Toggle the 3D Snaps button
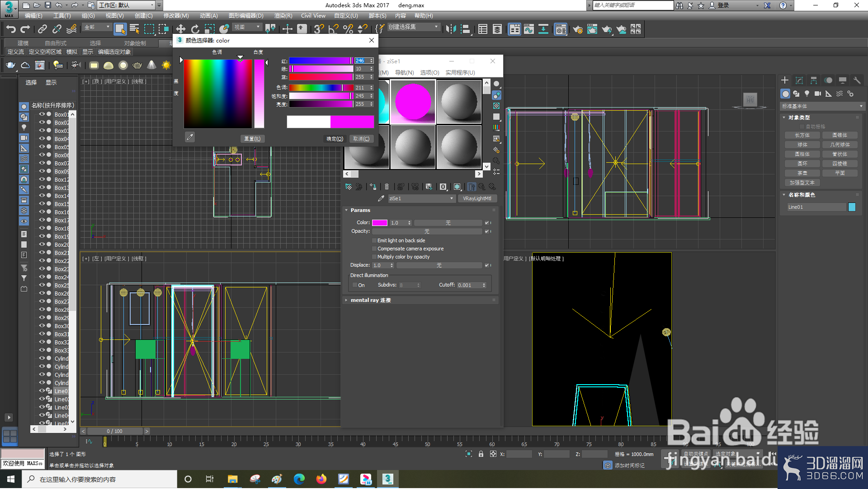The image size is (868, 489). pos(319,29)
